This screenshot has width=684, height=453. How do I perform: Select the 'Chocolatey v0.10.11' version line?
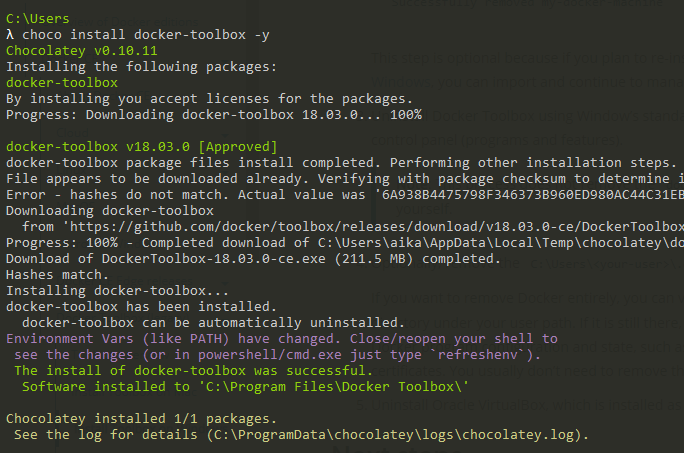(82, 51)
